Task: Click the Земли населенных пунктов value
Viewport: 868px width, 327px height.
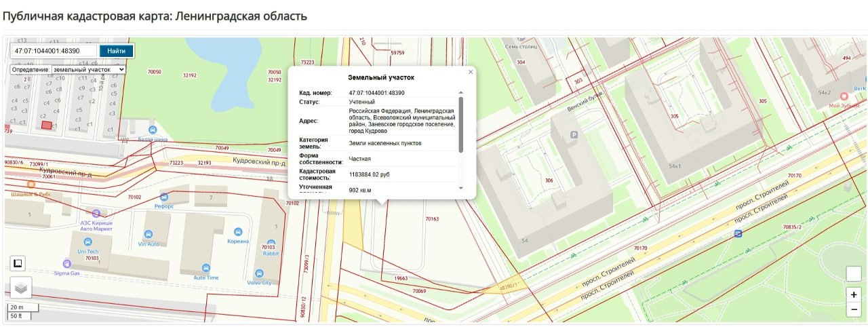Action: tap(385, 143)
